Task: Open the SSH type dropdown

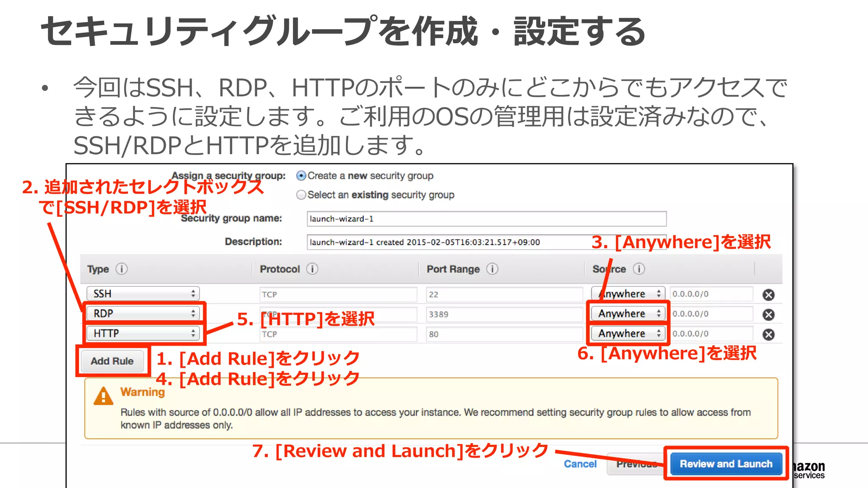Action: [x=143, y=294]
